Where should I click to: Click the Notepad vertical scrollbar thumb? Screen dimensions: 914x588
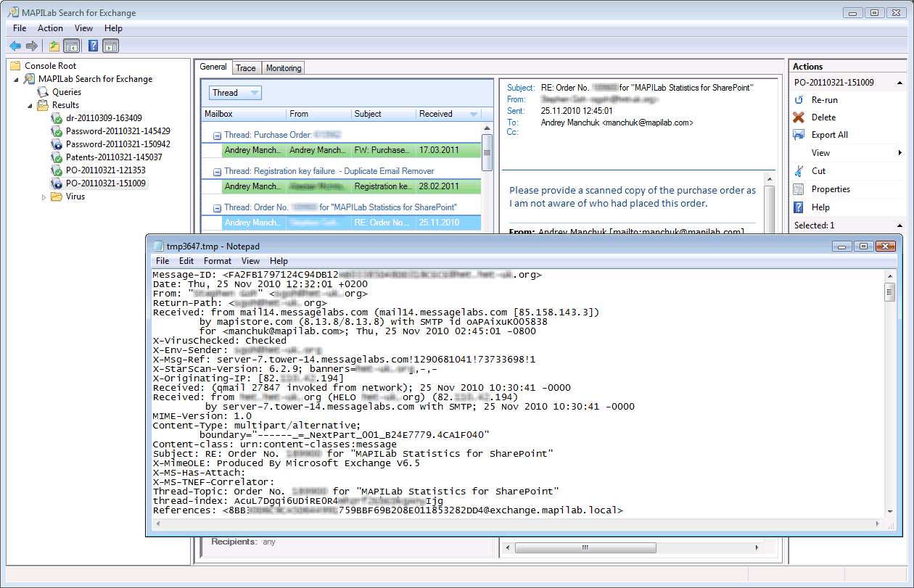pyautogui.click(x=890, y=293)
